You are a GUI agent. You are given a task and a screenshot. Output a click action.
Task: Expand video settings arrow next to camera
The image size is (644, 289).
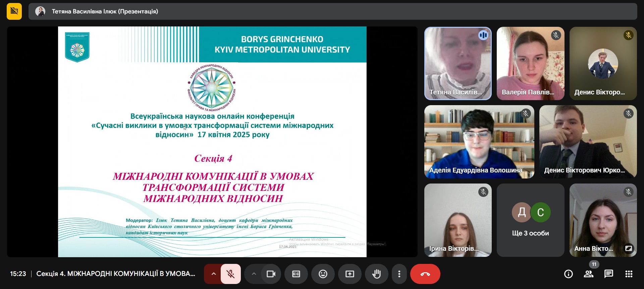pos(254,274)
